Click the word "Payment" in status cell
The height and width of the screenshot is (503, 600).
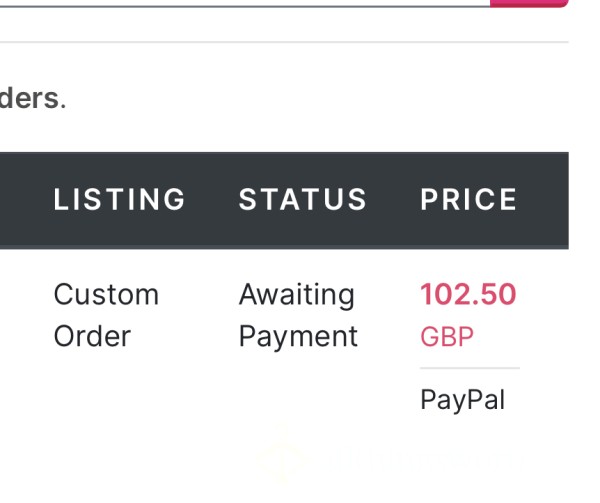coord(298,337)
